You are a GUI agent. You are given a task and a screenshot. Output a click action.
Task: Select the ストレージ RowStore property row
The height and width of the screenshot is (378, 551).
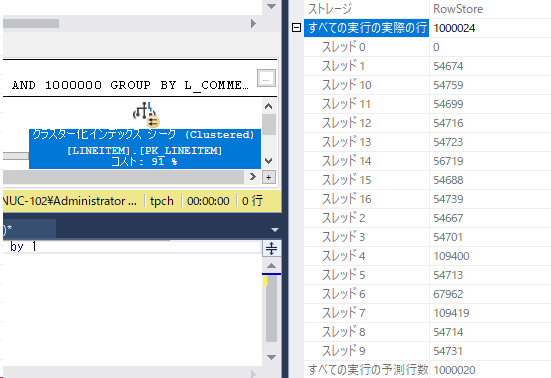[x=427, y=9]
